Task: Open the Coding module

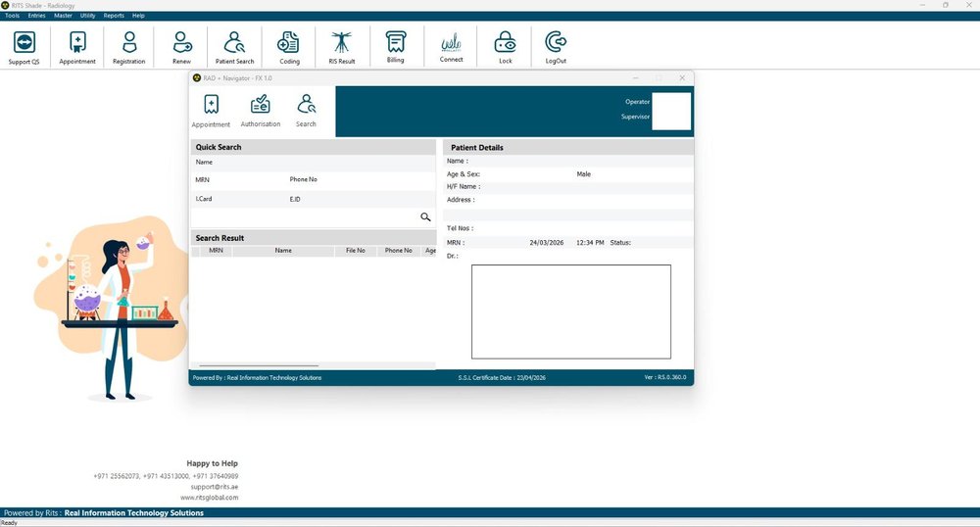Action: coord(289,47)
